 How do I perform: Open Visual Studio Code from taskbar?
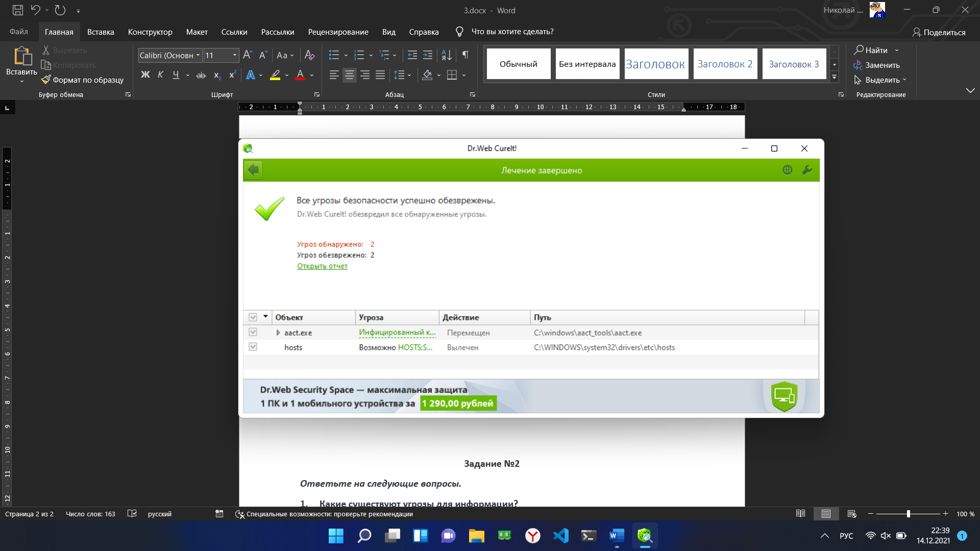point(561,536)
